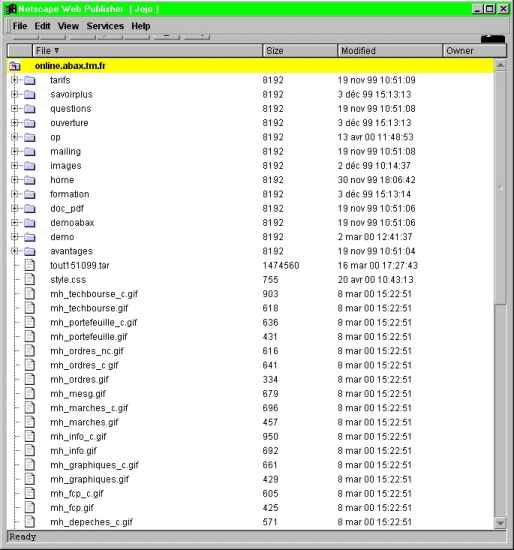The width and height of the screenshot is (514, 550).
Task: Click the home folder icon
Action: [30, 180]
